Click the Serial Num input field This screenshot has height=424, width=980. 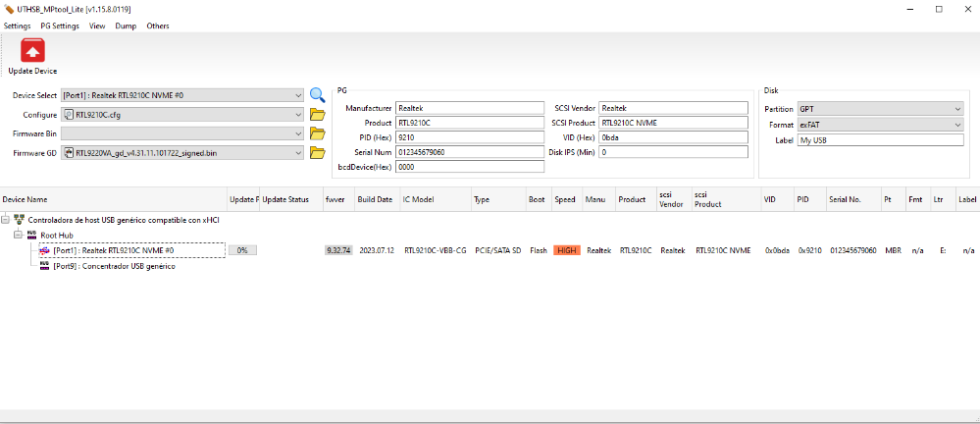tap(470, 152)
